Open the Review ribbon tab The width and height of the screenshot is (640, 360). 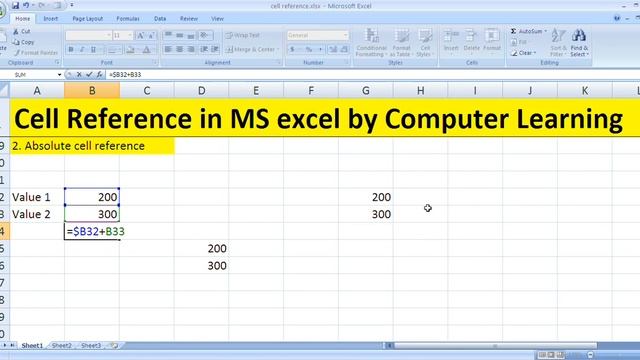pyautogui.click(x=189, y=19)
